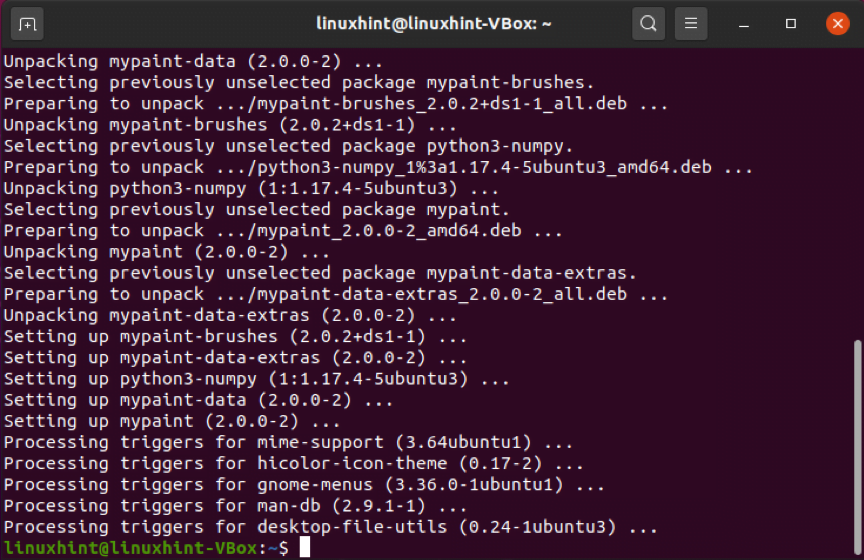
Task: Open the hamburger menu
Action: click(x=691, y=24)
